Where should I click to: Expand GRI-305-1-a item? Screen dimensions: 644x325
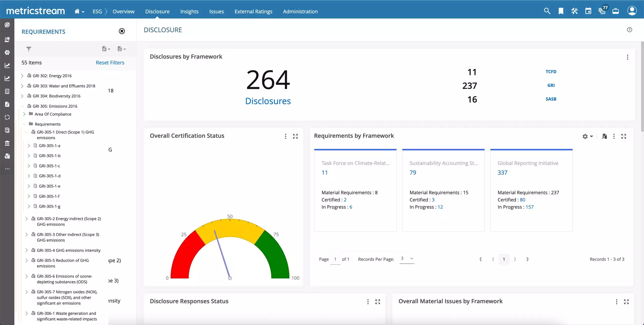tap(29, 146)
